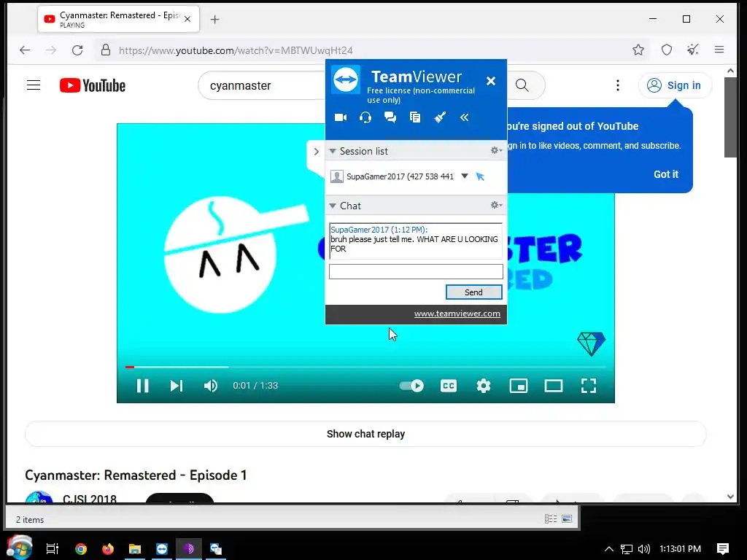Image resolution: width=747 pixels, height=560 pixels.
Task: Click Sign in button
Action: tap(675, 85)
